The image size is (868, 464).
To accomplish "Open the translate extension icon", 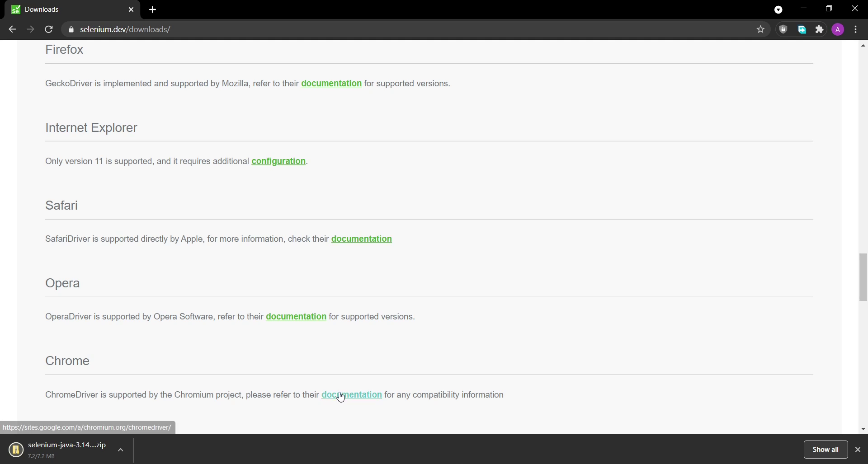I will coord(802,29).
